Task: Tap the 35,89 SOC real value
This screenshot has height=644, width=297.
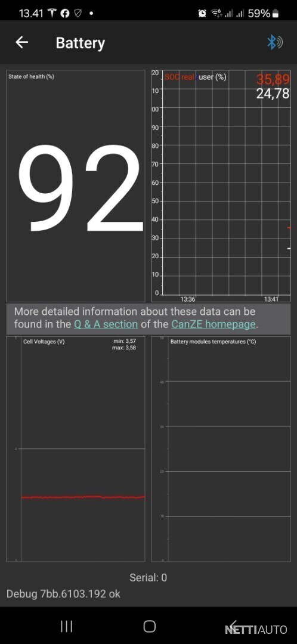Action: tap(273, 79)
